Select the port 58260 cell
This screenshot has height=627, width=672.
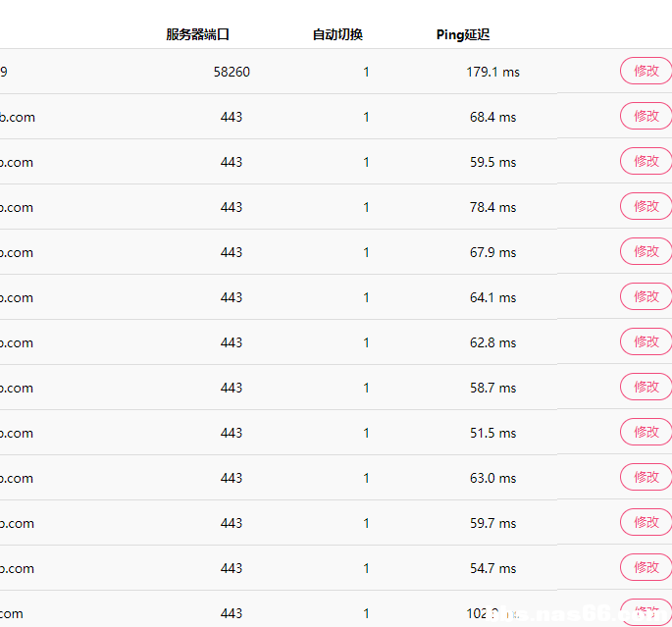click(x=232, y=72)
